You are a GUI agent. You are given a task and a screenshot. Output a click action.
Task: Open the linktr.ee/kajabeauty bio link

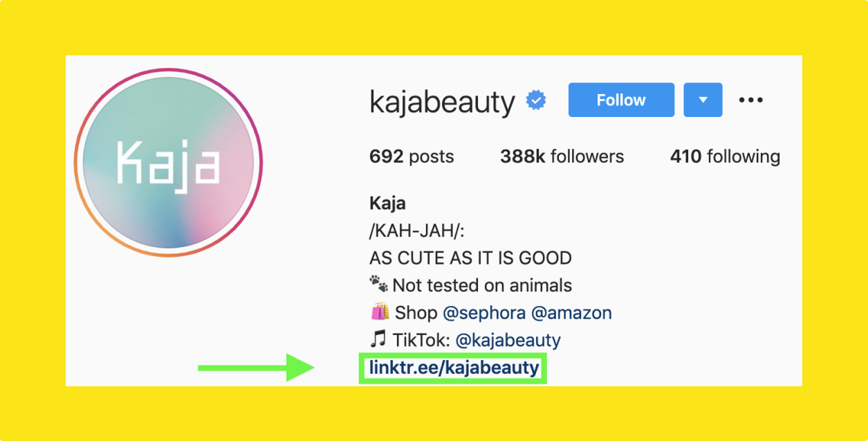454,368
